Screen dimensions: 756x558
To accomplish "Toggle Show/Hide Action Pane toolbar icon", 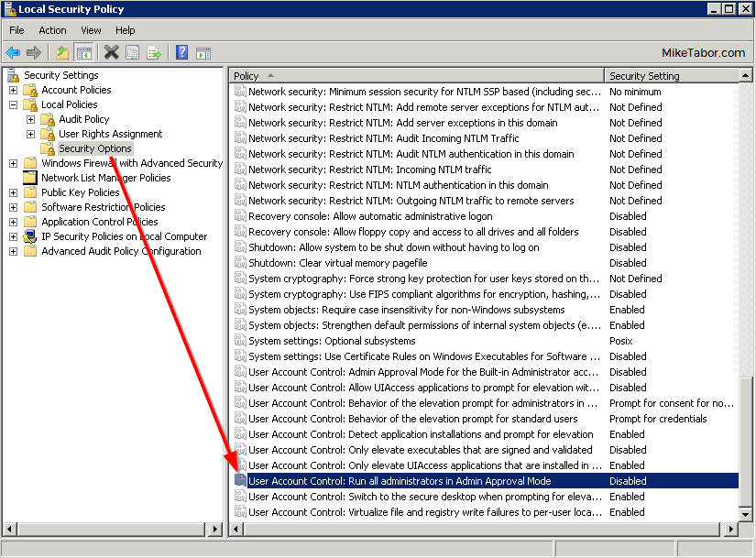I will (x=203, y=52).
